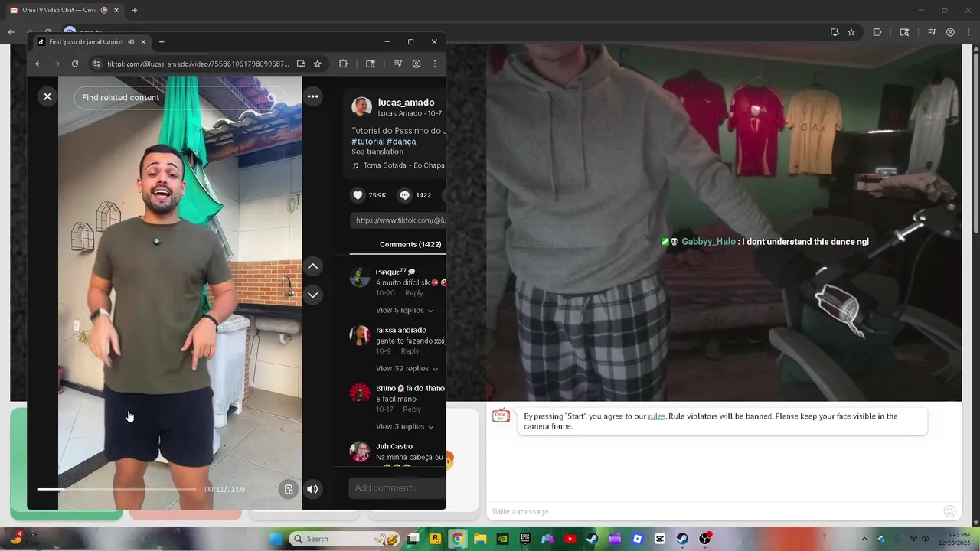This screenshot has width=980, height=551.
Task: Open the lucas_amado username link
Action: tap(406, 103)
